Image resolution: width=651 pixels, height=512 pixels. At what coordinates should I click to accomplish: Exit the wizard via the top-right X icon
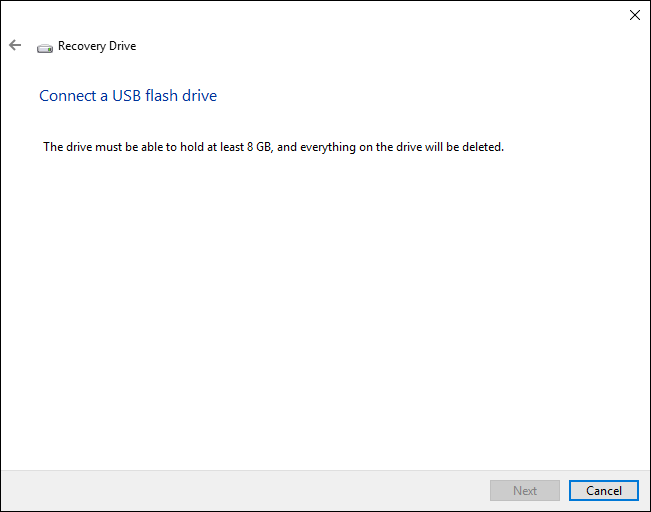click(634, 15)
